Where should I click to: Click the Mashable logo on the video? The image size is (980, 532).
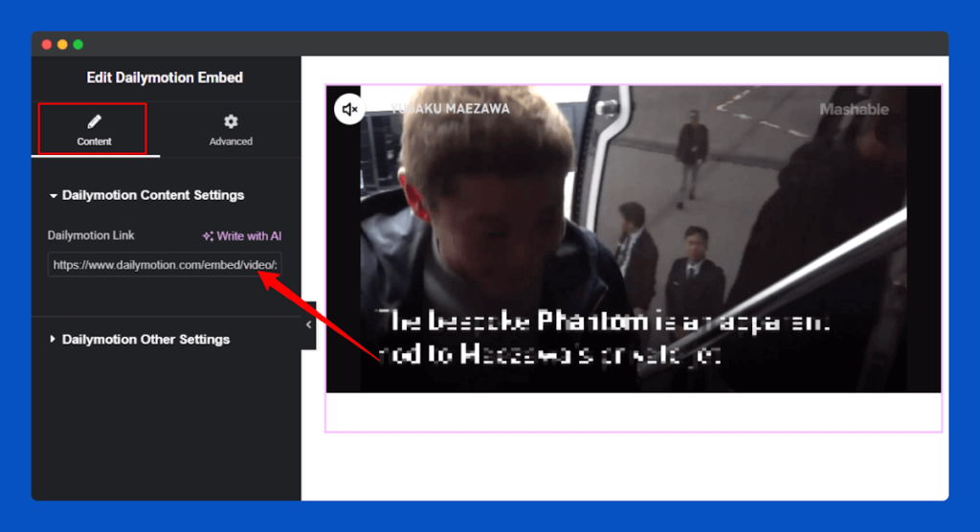[854, 109]
